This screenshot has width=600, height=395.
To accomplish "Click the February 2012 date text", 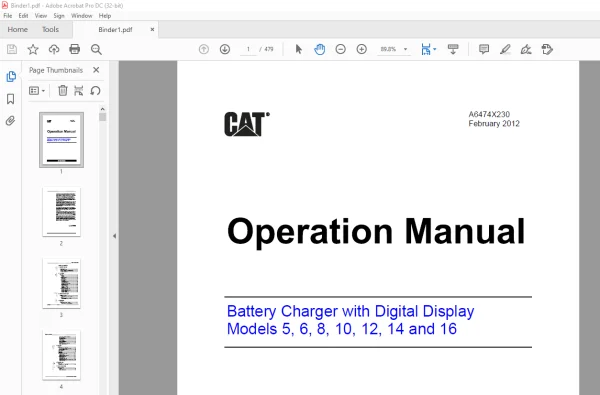I will (x=494, y=124).
